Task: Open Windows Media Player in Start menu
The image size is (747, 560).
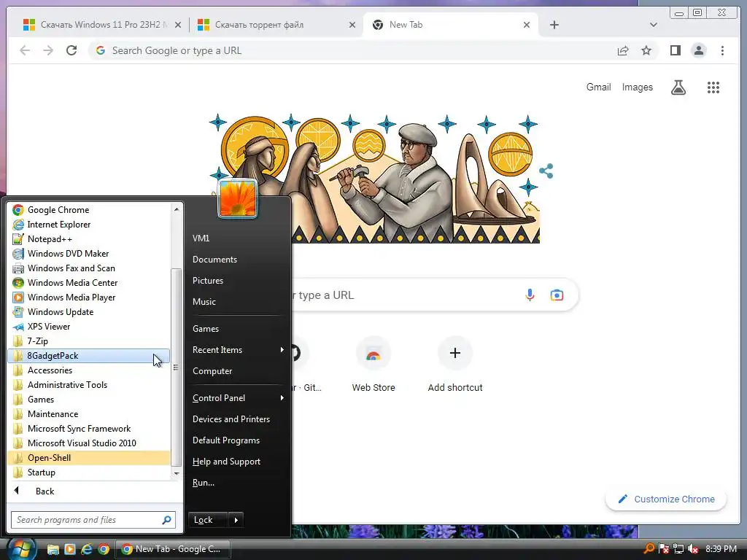Action: pos(88,297)
